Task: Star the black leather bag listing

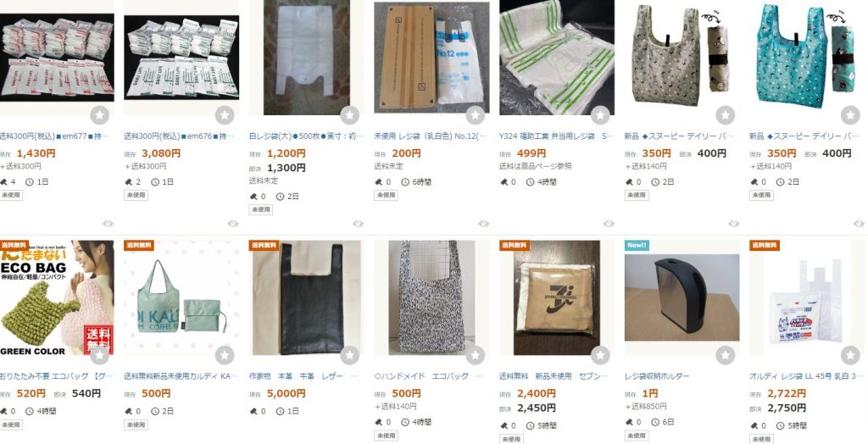Action: pyautogui.click(x=349, y=355)
